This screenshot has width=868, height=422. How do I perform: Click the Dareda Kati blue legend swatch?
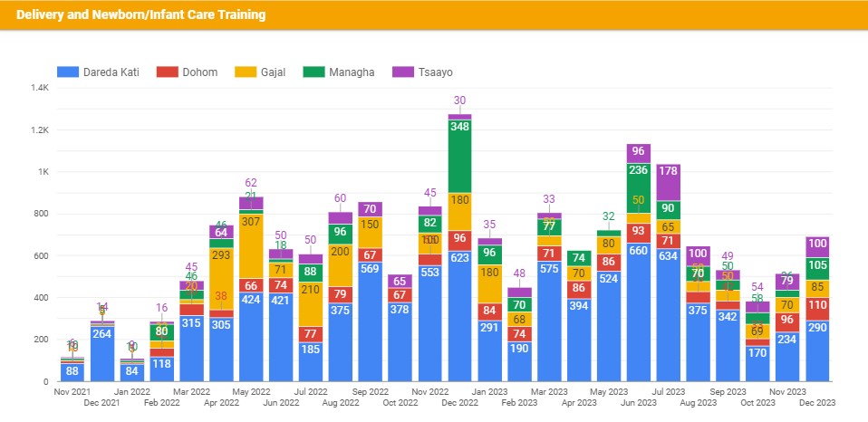pyautogui.click(x=68, y=72)
